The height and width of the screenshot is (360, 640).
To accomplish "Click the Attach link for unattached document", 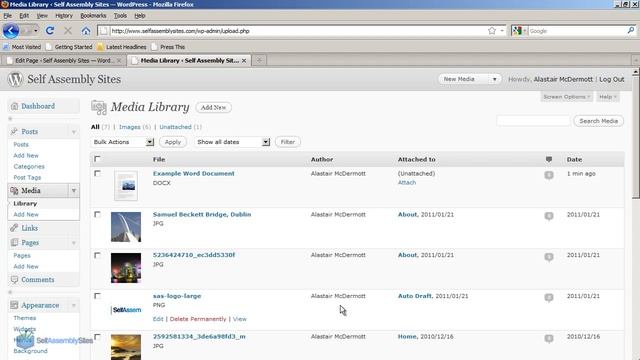I will coord(407,182).
